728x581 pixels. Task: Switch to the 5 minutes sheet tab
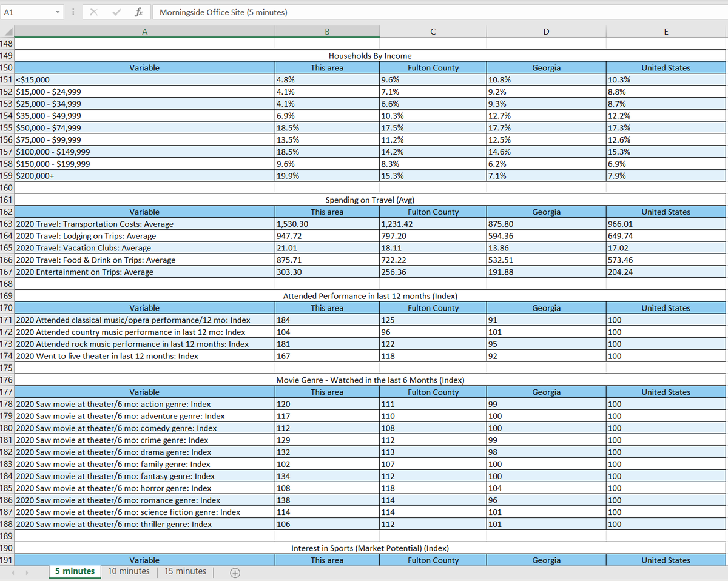click(x=75, y=571)
